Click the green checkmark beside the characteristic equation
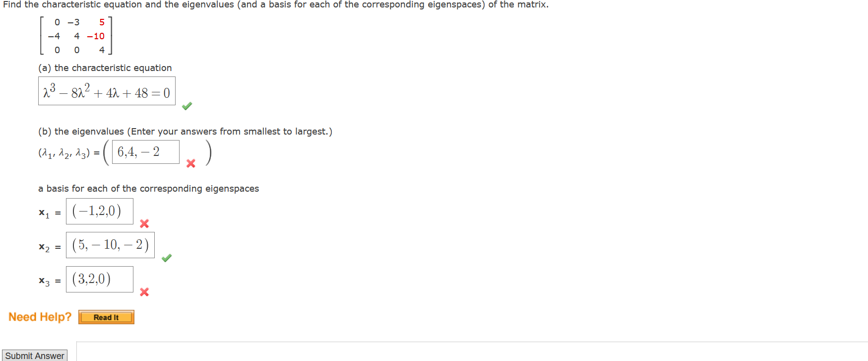868x361 pixels. pos(187,106)
